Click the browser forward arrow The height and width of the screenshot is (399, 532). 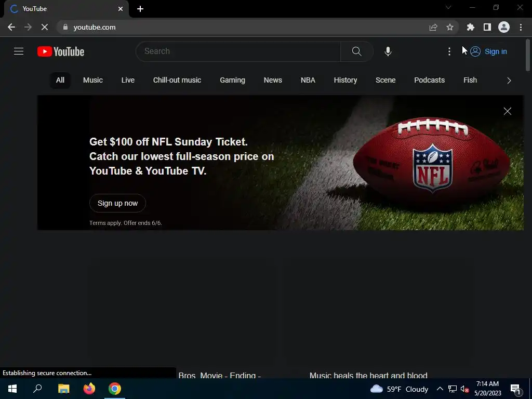pos(28,27)
